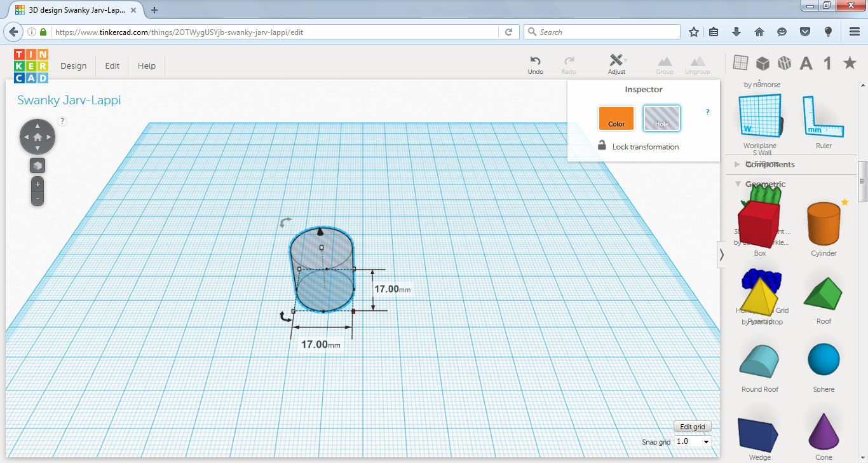
Task: Click the shapes panel scrollbar thumb
Action: tap(863, 181)
